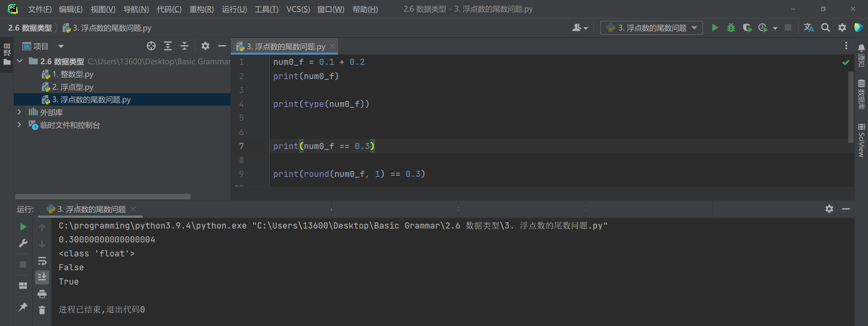This screenshot has height=326, width=868.
Task: Open the 运行(U) menu
Action: (x=234, y=9)
